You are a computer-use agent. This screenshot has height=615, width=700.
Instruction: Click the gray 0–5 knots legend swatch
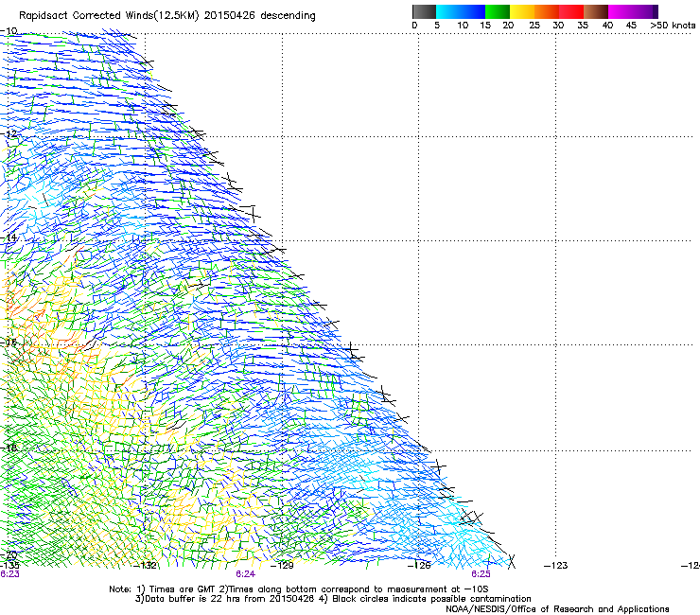point(424,11)
